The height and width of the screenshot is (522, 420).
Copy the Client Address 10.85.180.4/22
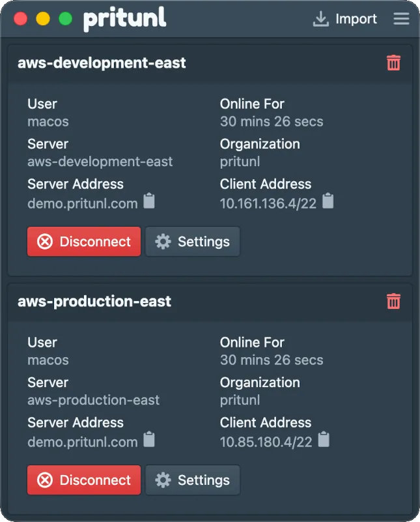coord(322,440)
